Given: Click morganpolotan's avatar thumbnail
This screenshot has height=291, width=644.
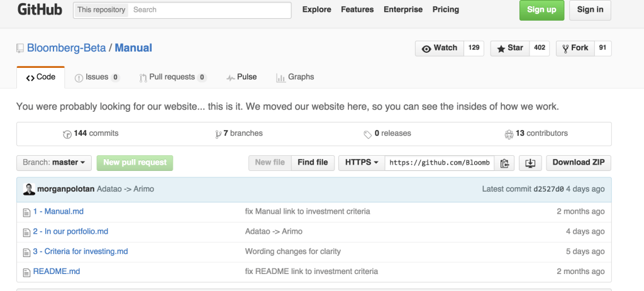Looking at the screenshot, I should [x=28, y=189].
